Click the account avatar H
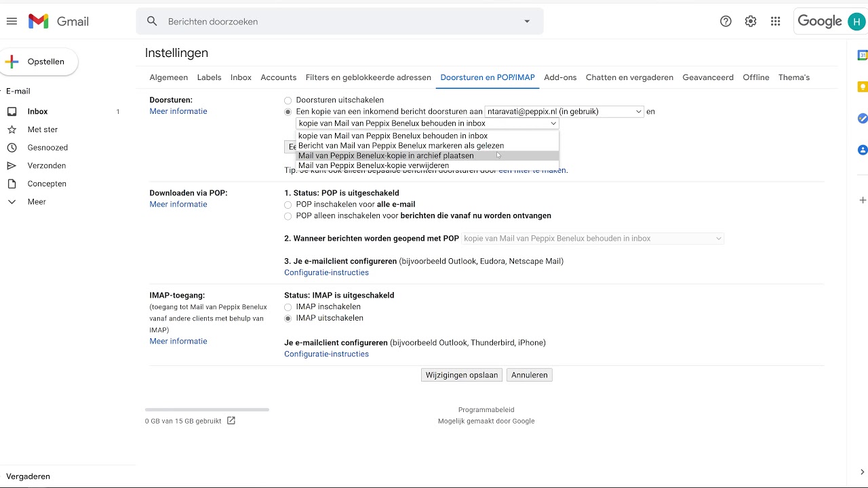Screen dimensions: 868x488 856,22
